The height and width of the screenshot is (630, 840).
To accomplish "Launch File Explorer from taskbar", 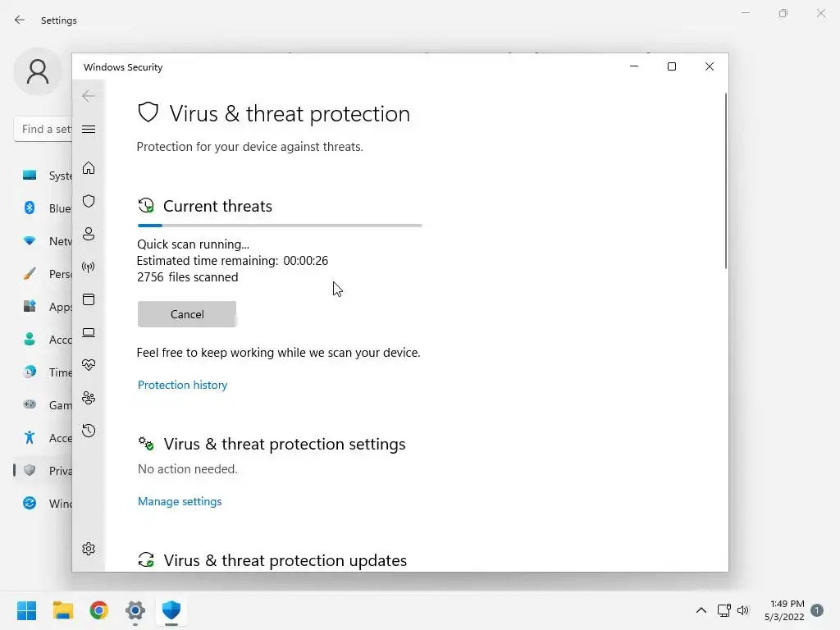I will 62,610.
